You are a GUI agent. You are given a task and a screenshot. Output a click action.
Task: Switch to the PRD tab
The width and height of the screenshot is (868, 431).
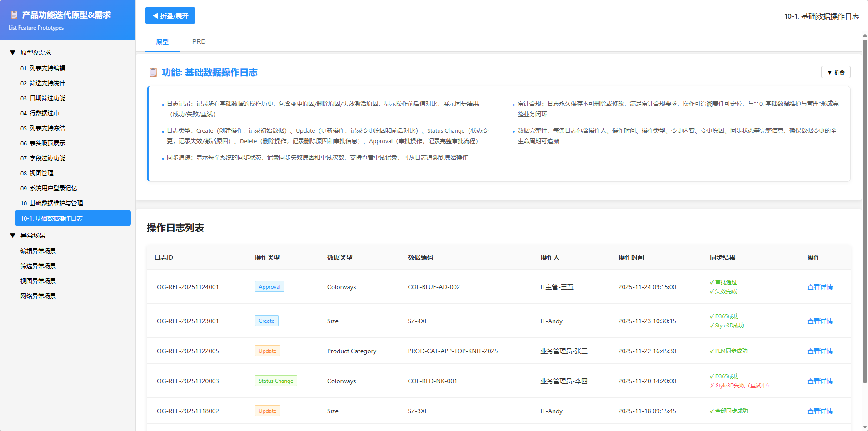coord(199,41)
